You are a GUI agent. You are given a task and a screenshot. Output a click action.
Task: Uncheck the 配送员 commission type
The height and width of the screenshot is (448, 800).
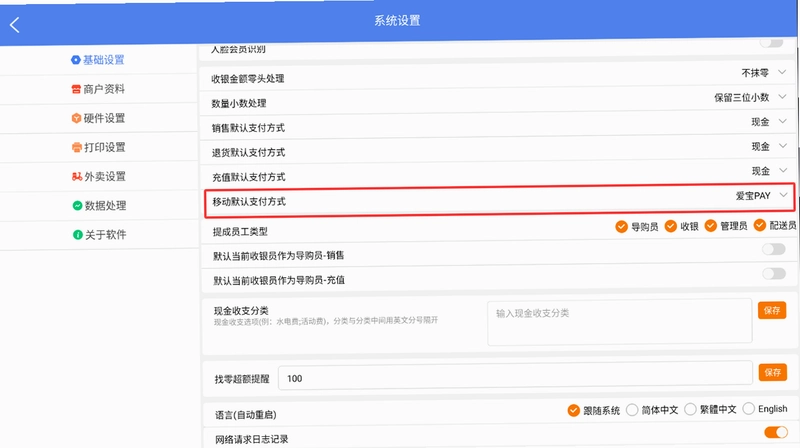click(x=760, y=225)
